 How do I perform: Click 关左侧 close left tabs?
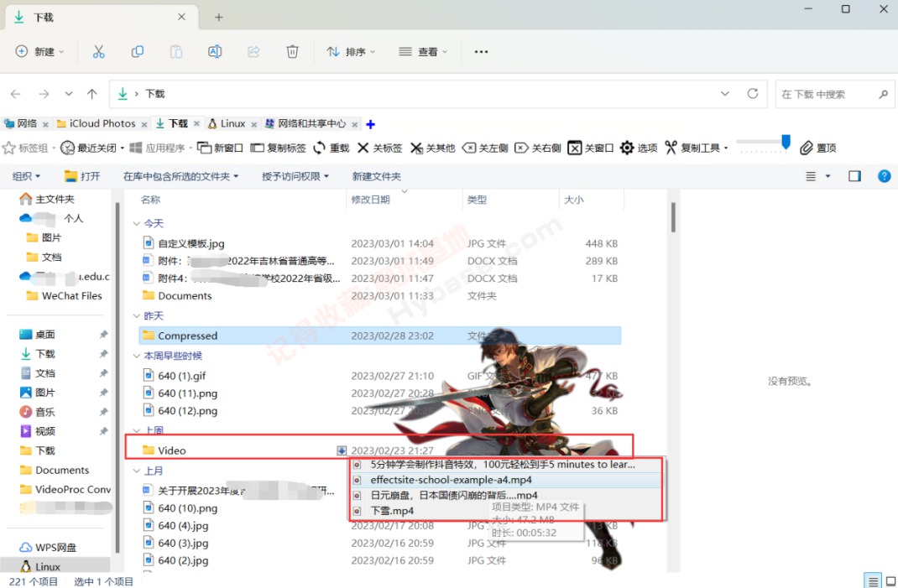click(485, 148)
